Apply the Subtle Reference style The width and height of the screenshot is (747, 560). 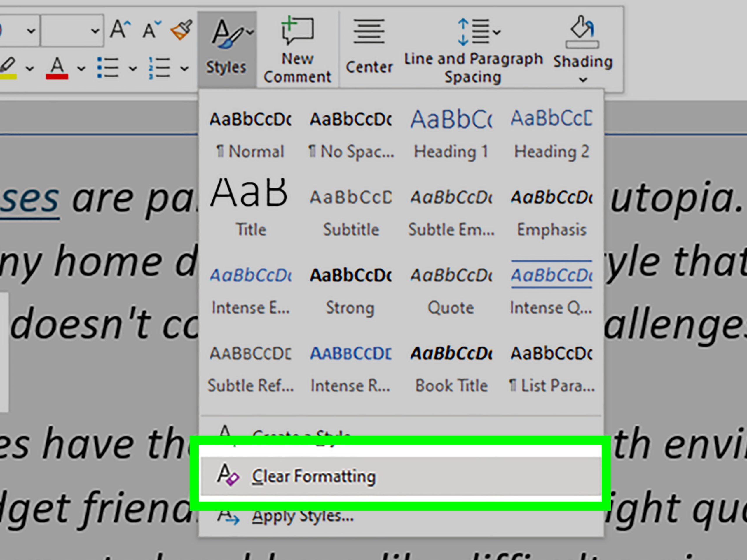[250, 369]
